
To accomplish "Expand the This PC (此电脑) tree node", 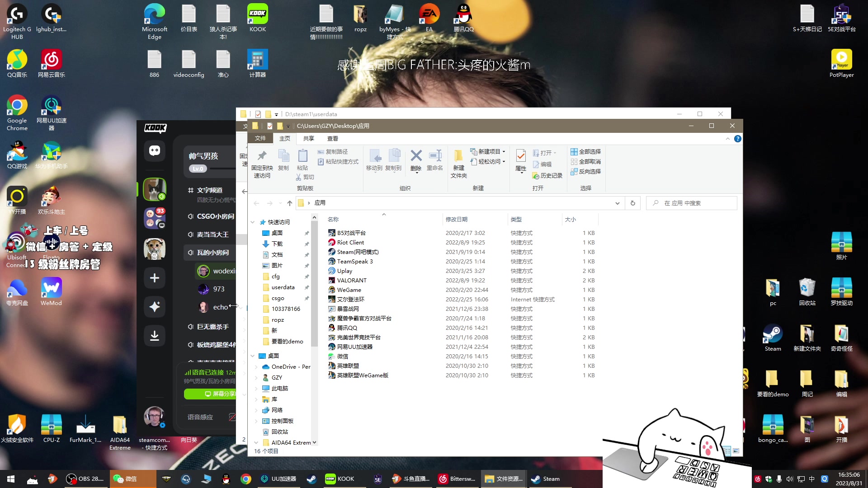I will click(256, 389).
